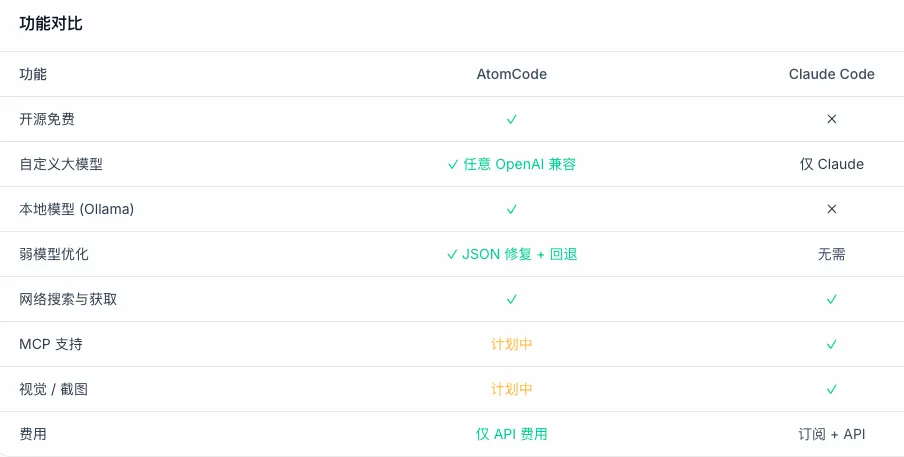This screenshot has width=904, height=457.
Task: Click the Claude Code X for 开源免费
Action: coord(831,119)
